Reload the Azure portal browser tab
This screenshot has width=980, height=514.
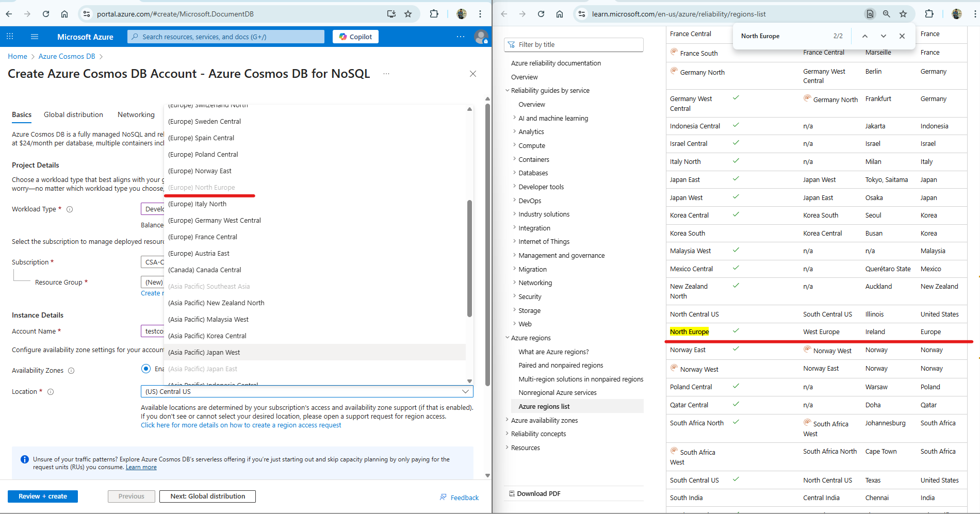pos(46,14)
